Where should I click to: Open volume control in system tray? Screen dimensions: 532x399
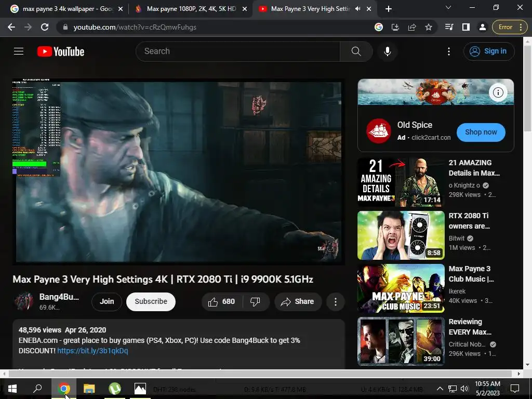464,389
